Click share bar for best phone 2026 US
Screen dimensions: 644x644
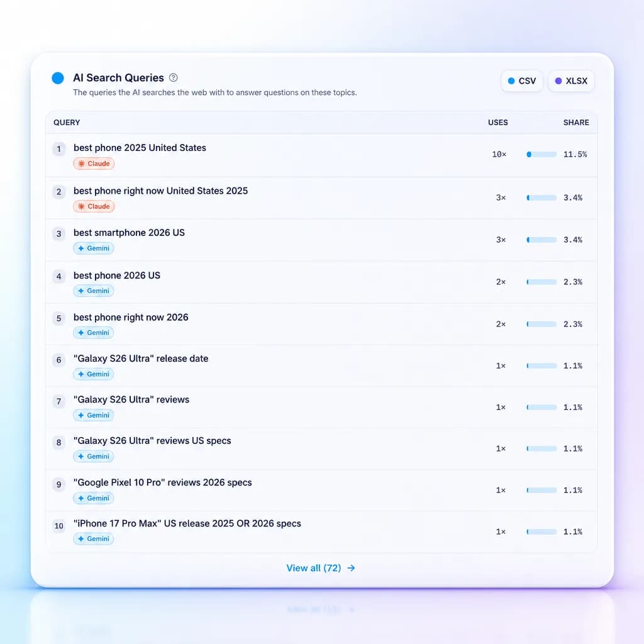pyautogui.click(x=541, y=282)
